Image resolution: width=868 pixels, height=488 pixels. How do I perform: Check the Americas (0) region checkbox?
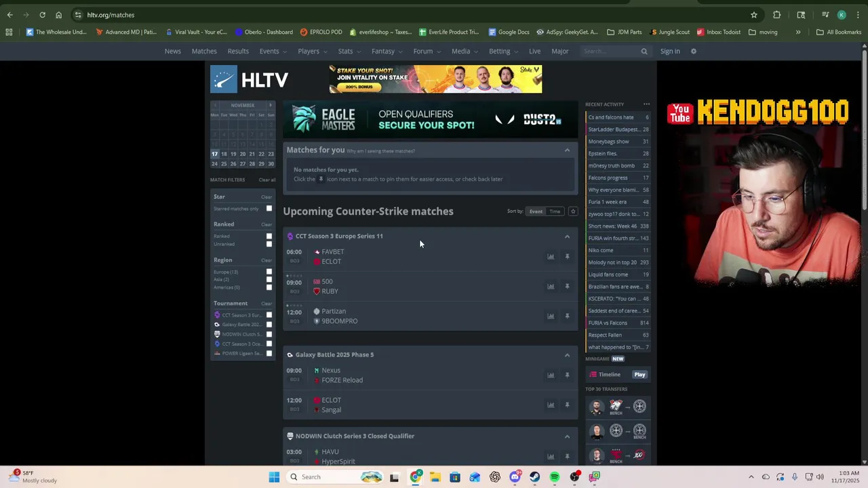coord(269,287)
